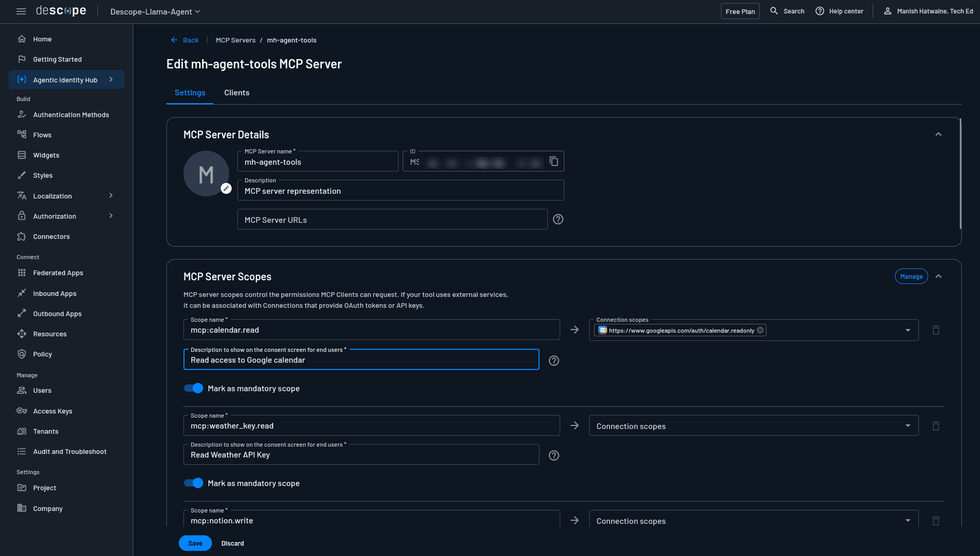Open Policy shield icon
This screenshot has height=556, width=980.
click(22, 354)
